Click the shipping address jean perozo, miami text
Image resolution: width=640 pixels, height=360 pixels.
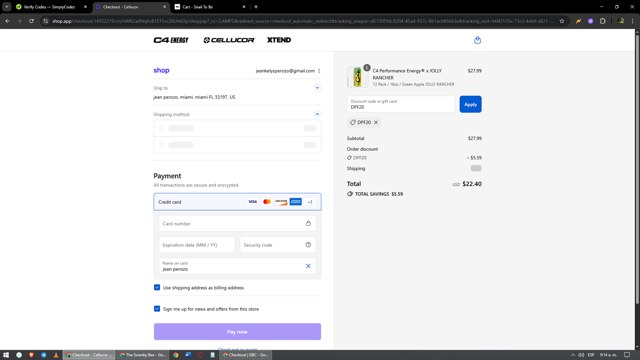pos(194,97)
